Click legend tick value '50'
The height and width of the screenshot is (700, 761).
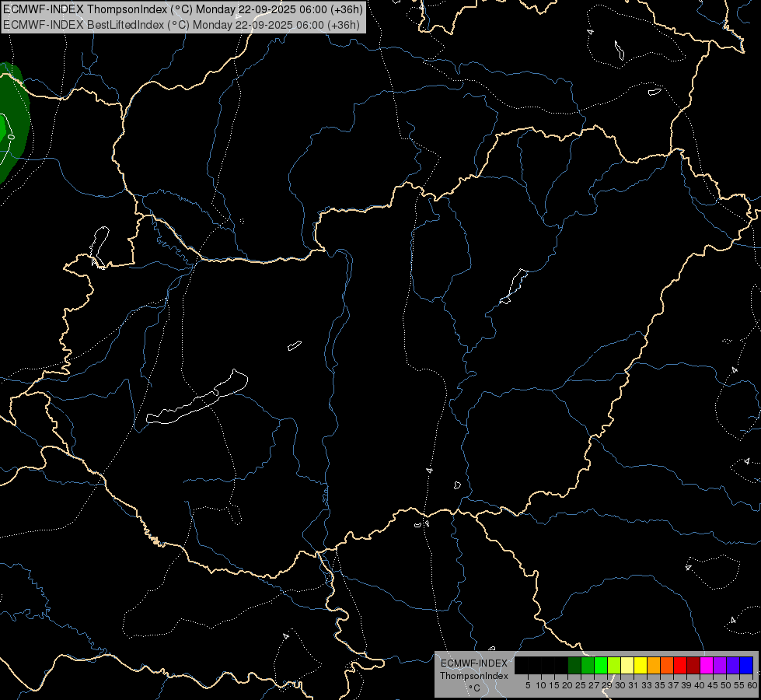(726, 685)
